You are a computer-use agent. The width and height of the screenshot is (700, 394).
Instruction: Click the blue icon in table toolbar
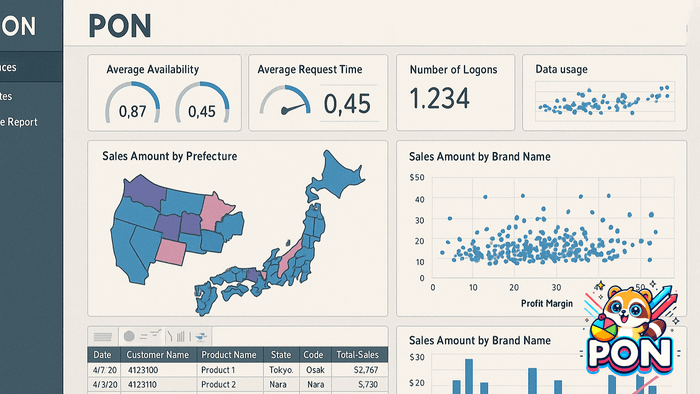(x=201, y=336)
